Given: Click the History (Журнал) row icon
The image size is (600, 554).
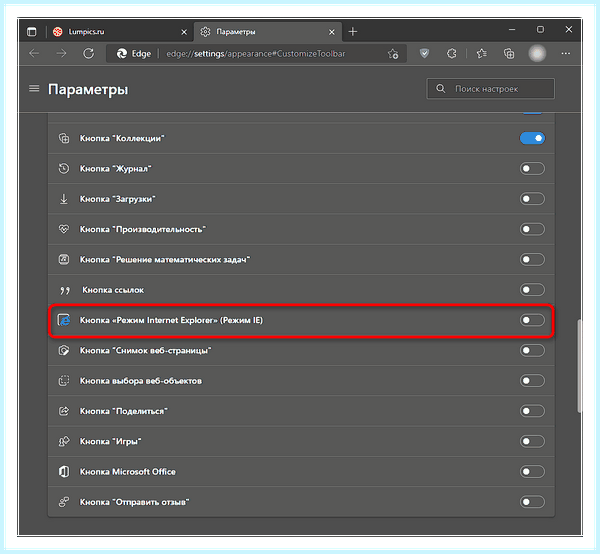Looking at the screenshot, I should 64,168.
